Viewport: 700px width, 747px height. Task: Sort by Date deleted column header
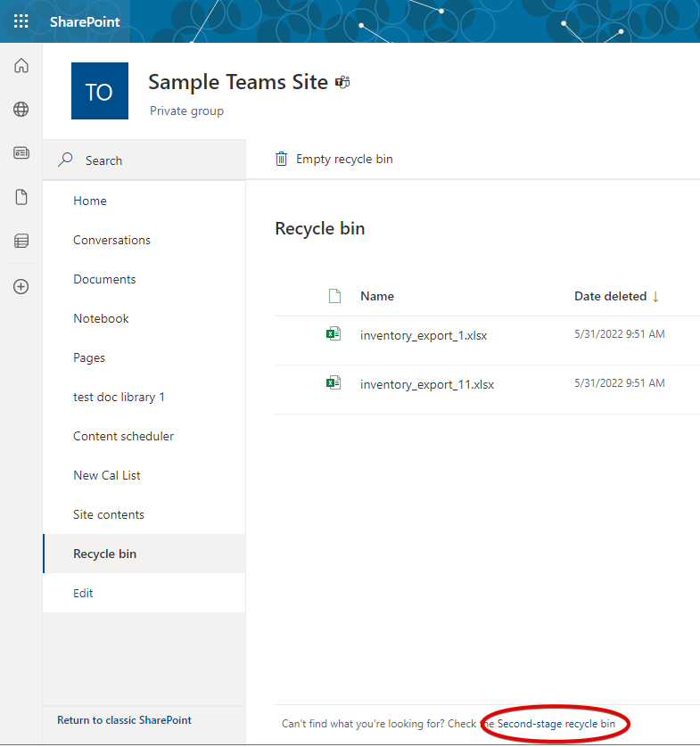611,297
